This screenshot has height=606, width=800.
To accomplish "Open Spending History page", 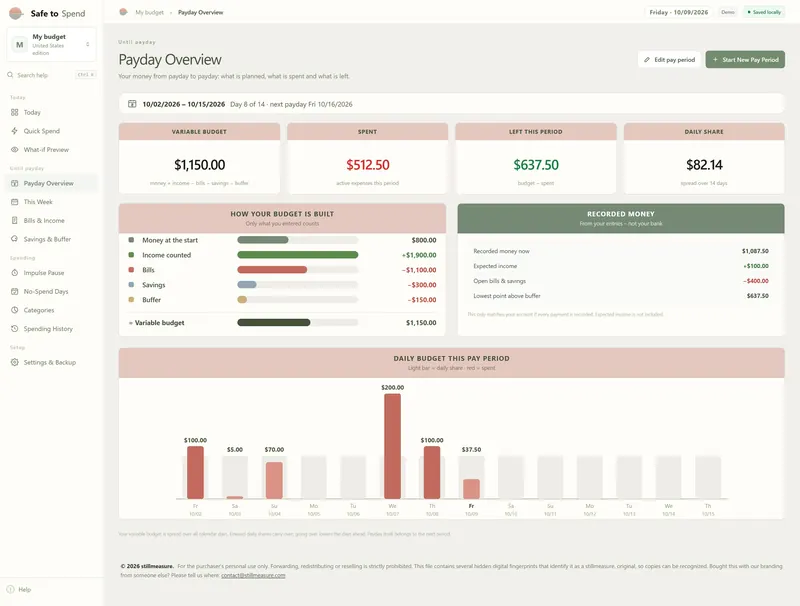I will 51,329.
